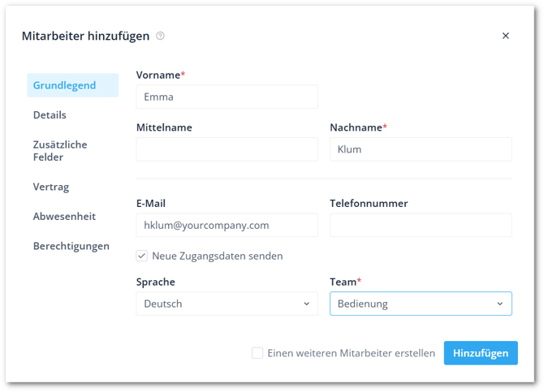Click the Vorname input field
The width and height of the screenshot is (544, 392).
(227, 97)
